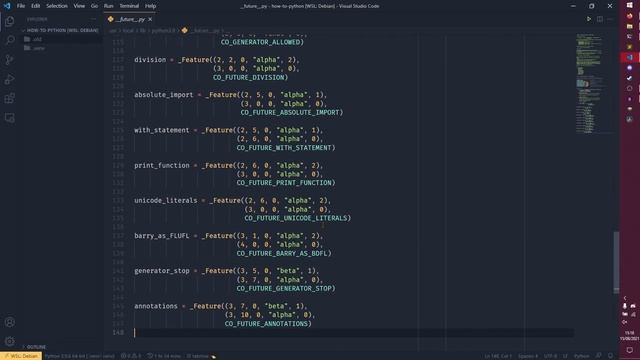Click the VS Code logo icon
Image resolution: width=640 pixels, height=360 pixels.
tap(7, 6)
